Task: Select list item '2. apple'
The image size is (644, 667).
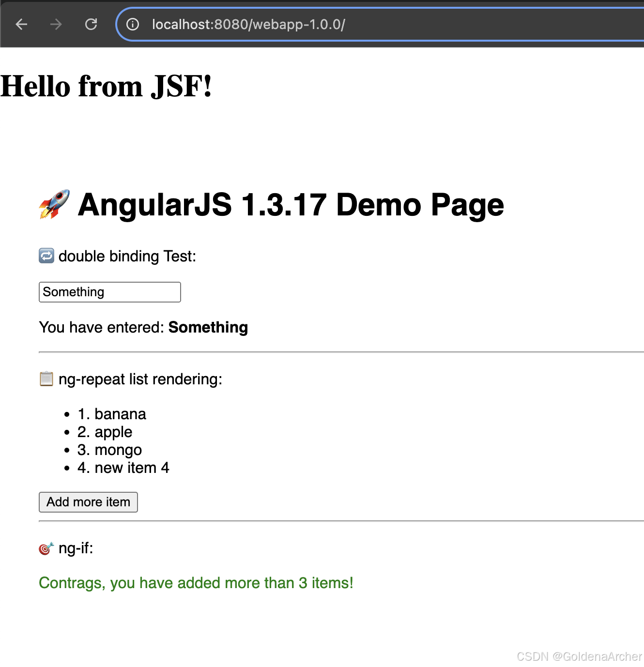Action: pyautogui.click(x=105, y=432)
